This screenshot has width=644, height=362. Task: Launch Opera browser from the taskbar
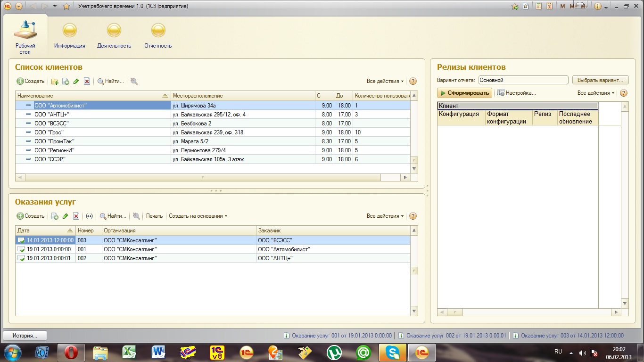[71, 352]
